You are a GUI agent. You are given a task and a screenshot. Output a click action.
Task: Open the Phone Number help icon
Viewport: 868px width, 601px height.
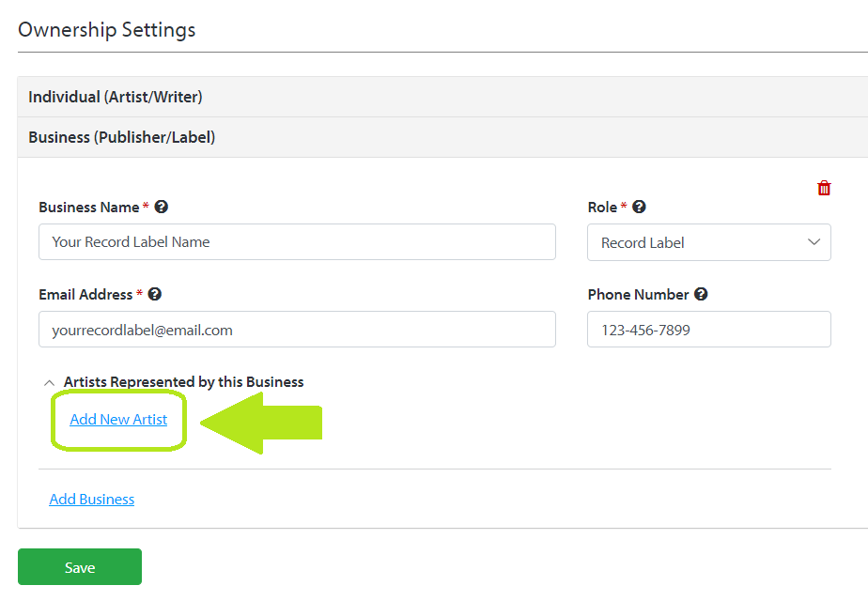click(x=701, y=295)
